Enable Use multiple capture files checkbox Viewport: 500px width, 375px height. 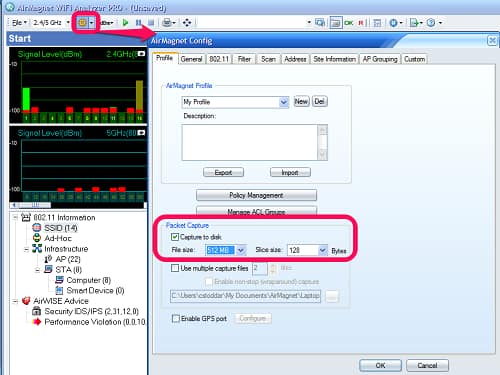(175, 268)
